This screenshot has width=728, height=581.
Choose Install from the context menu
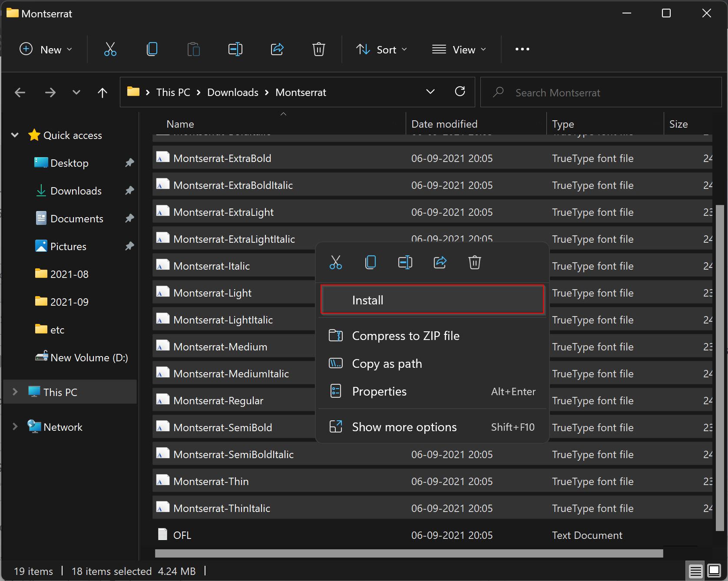432,300
